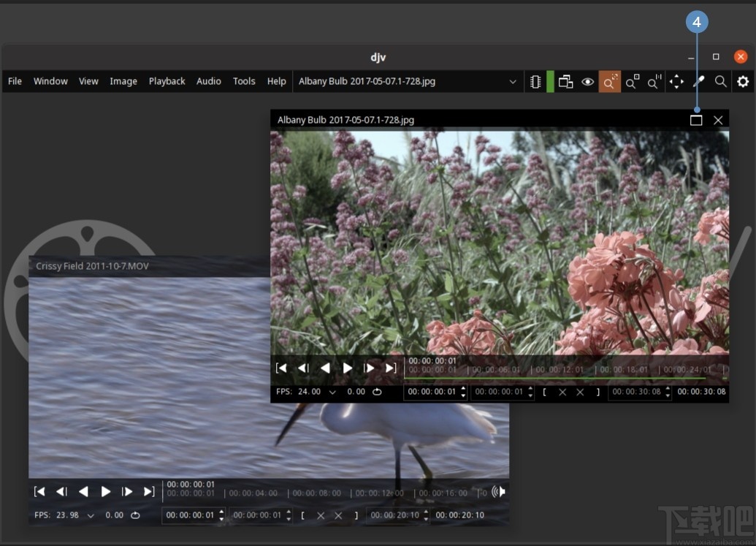Open the memory cache tool in toolbar
756x546 pixels.
[x=535, y=82]
